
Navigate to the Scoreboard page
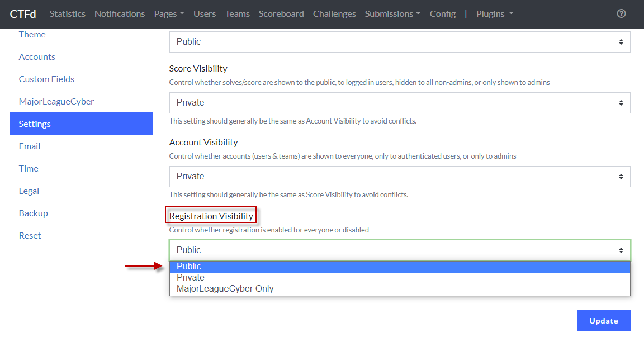(281, 14)
